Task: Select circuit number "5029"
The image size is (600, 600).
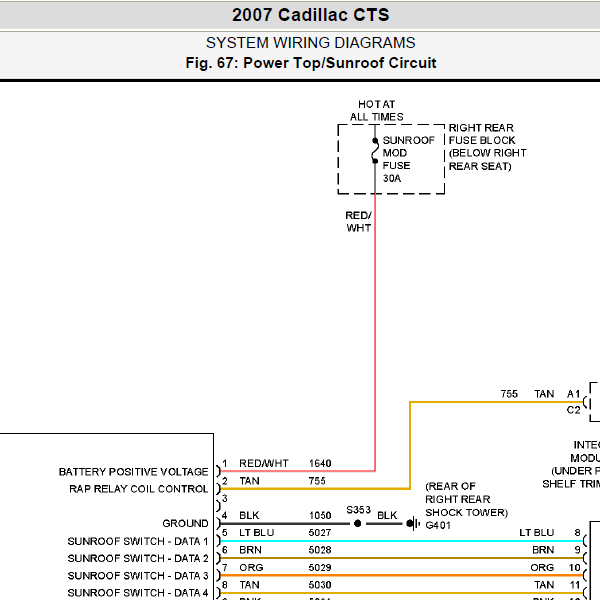Action: [x=320, y=567]
